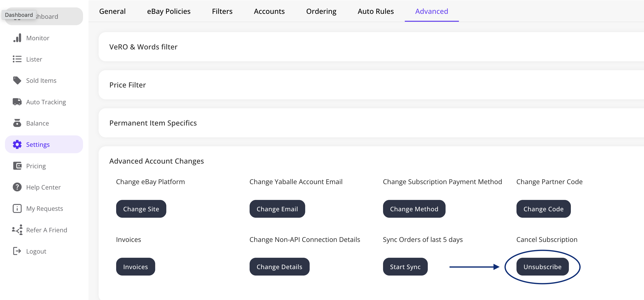Click the 'Change Partner Code' label
This screenshot has height=300, width=644.
(549, 182)
